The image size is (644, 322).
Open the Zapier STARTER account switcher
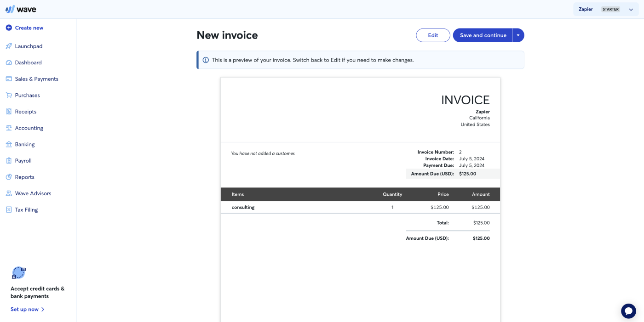[606, 9]
